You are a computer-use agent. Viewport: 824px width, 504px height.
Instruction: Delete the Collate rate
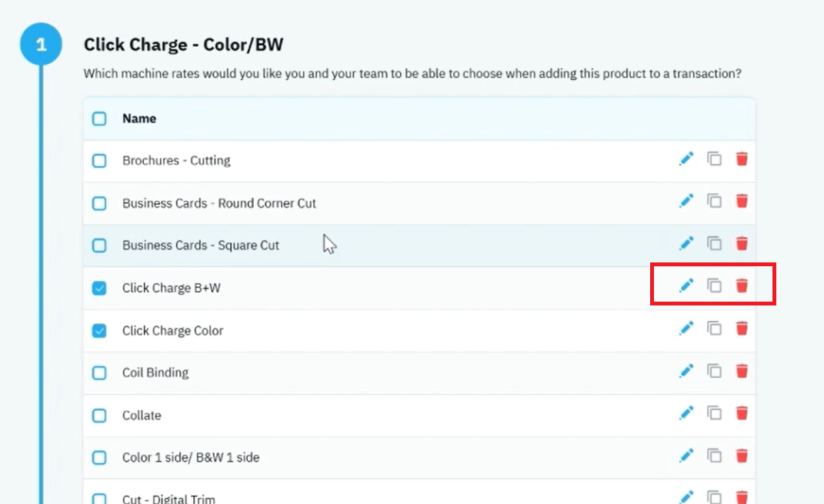742,413
